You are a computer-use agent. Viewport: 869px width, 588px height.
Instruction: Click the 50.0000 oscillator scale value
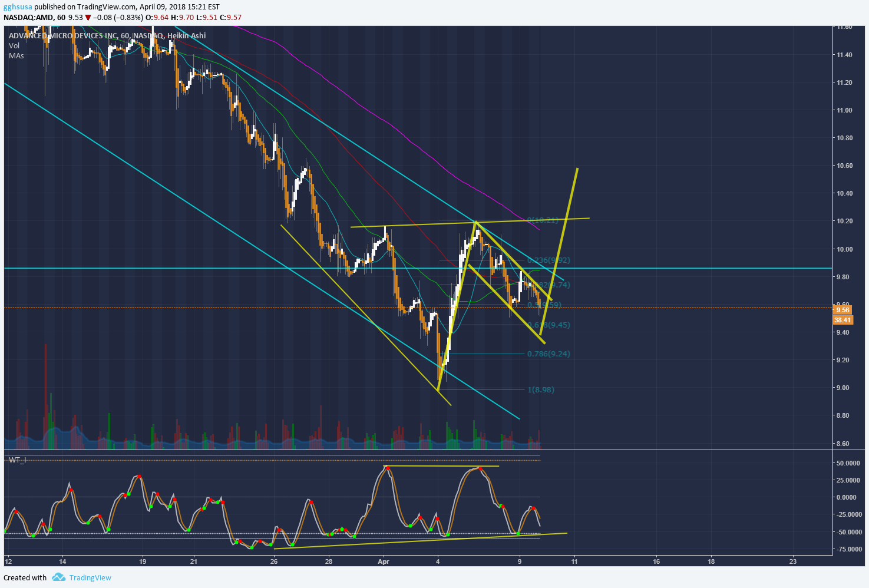coord(848,463)
